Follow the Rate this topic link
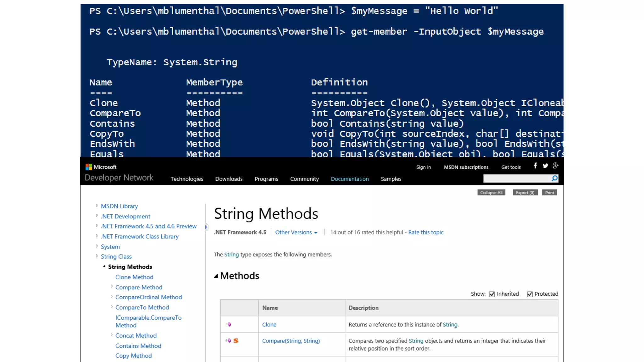This screenshot has width=644, height=362. (x=425, y=232)
